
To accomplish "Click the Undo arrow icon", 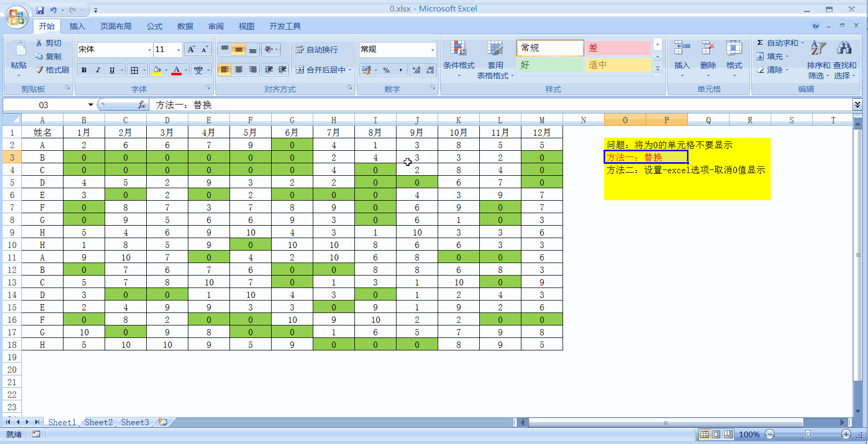I will pyautogui.click(x=53, y=10).
